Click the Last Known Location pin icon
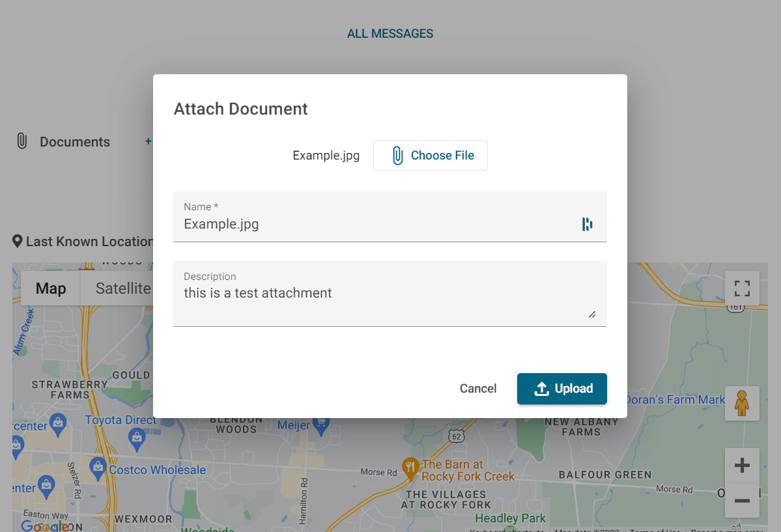The height and width of the screenshot is (532, 781). [x=18, y=242]
